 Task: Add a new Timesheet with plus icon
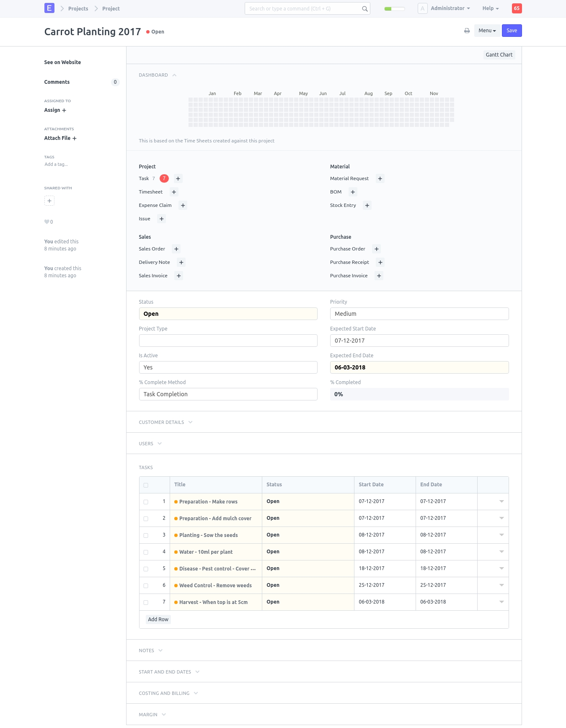pyautogui.click(x=174, y=192)
